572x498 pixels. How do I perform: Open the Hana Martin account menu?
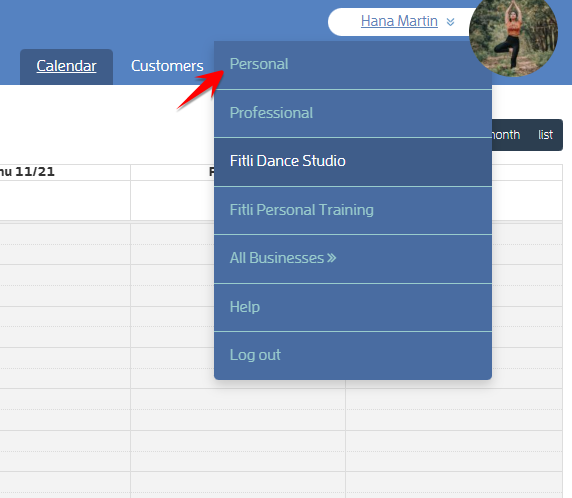tap(399, 22)
